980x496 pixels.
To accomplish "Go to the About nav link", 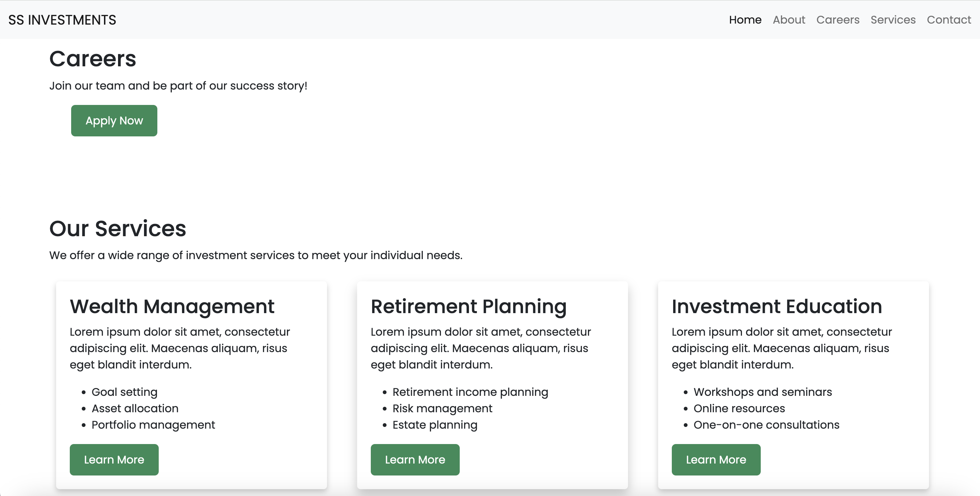I will 789,20.
